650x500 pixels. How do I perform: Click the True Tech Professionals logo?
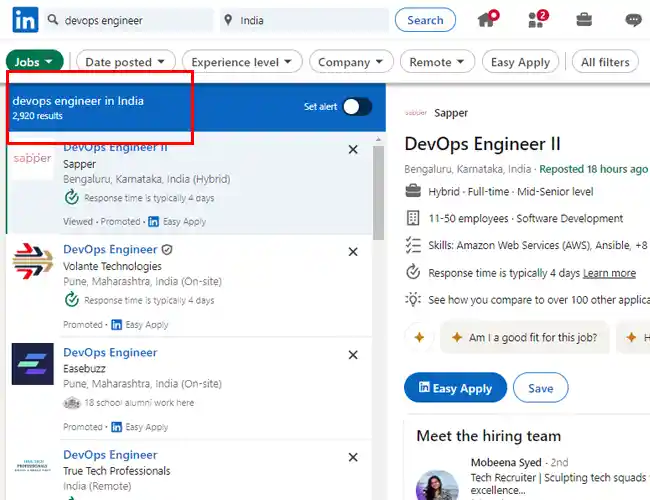pyautogui.click(x=32, y=466)
